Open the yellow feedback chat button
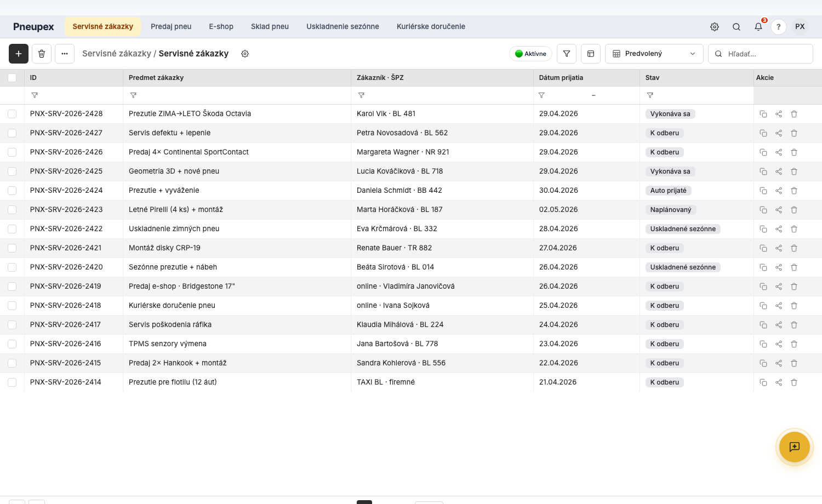The height and width of the screenshot is (504, 822). point(795,447)
